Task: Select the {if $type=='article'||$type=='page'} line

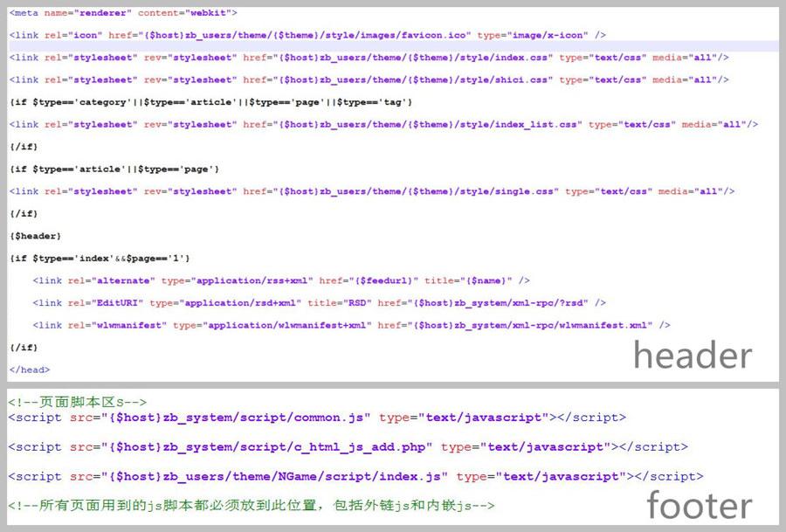Action: tap(114, 169)
